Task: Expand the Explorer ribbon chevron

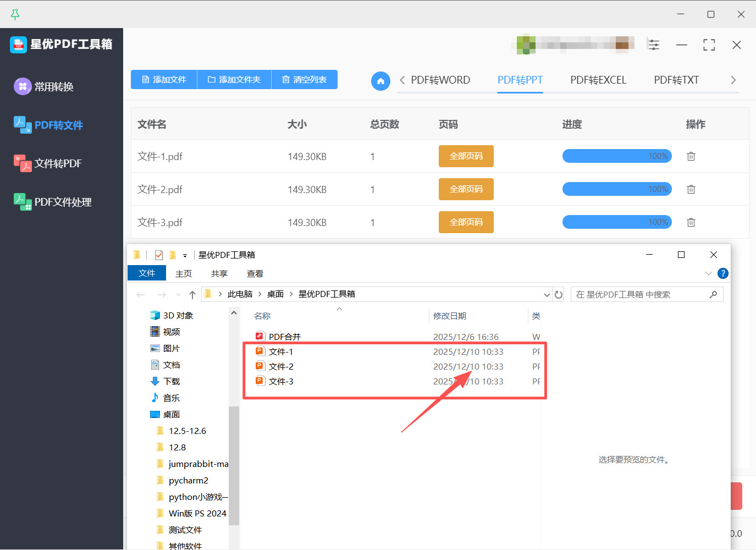Action: [x=708, y=273]
